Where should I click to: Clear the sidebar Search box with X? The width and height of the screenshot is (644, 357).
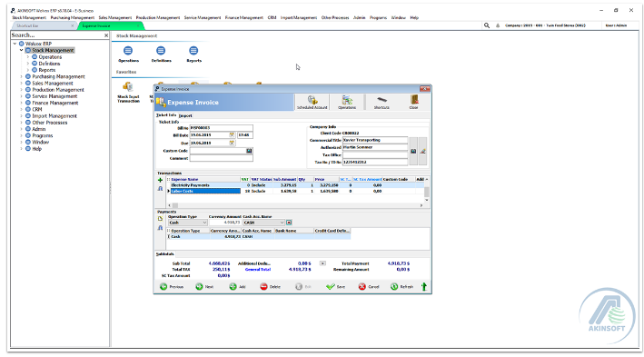pyautogui.click(x=106, y=35)
